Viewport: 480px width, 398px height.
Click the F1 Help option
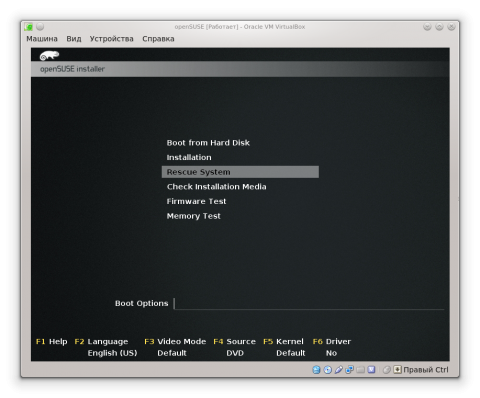pos(52,342)
